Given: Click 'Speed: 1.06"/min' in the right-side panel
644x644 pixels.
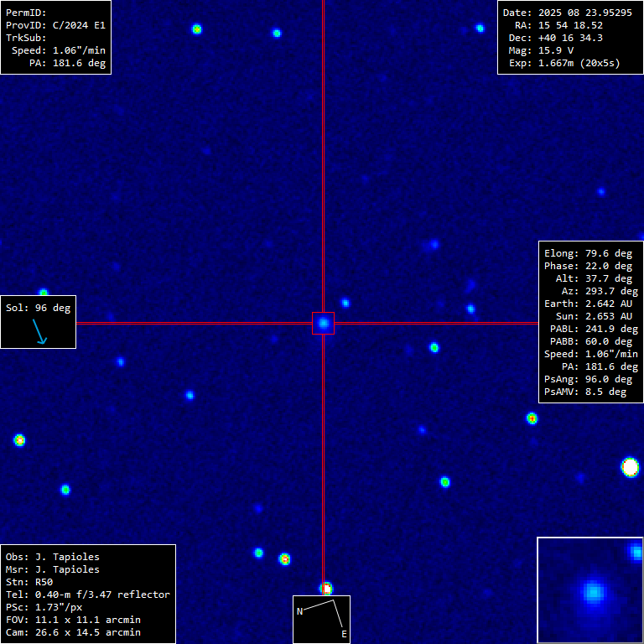Looking at the screenshot, I should 591,354.
